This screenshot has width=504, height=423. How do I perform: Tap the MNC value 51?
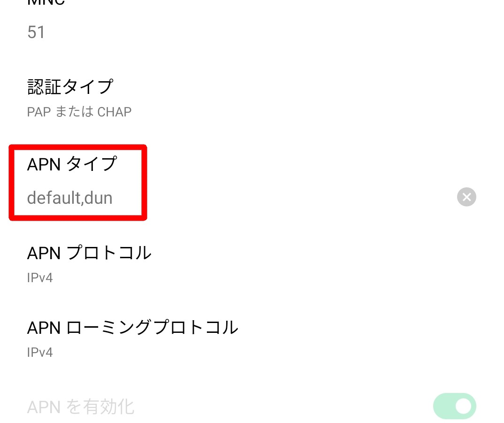(36, 32)
